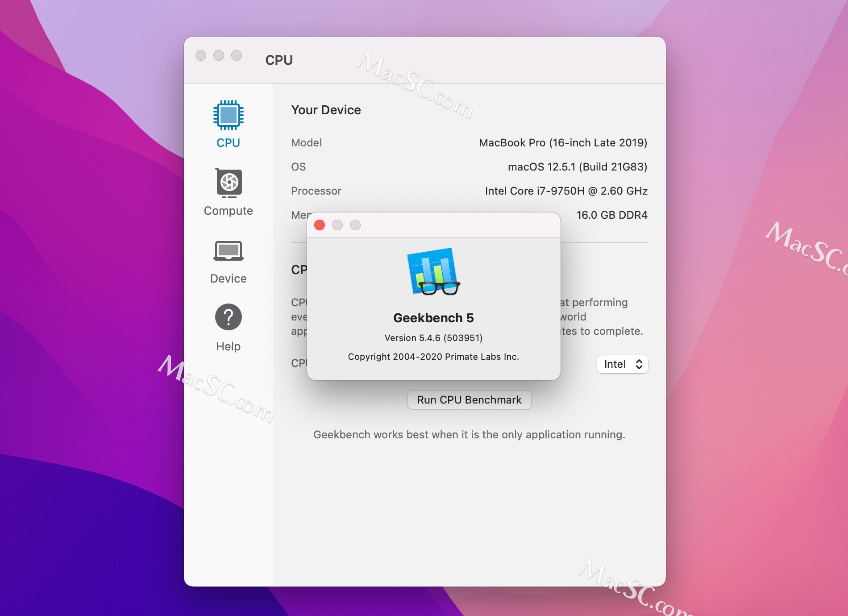Viewport: 848px width, 616px height.
Task: Click Version 5.4.6 (503951) text
Action: click(433, 338)
